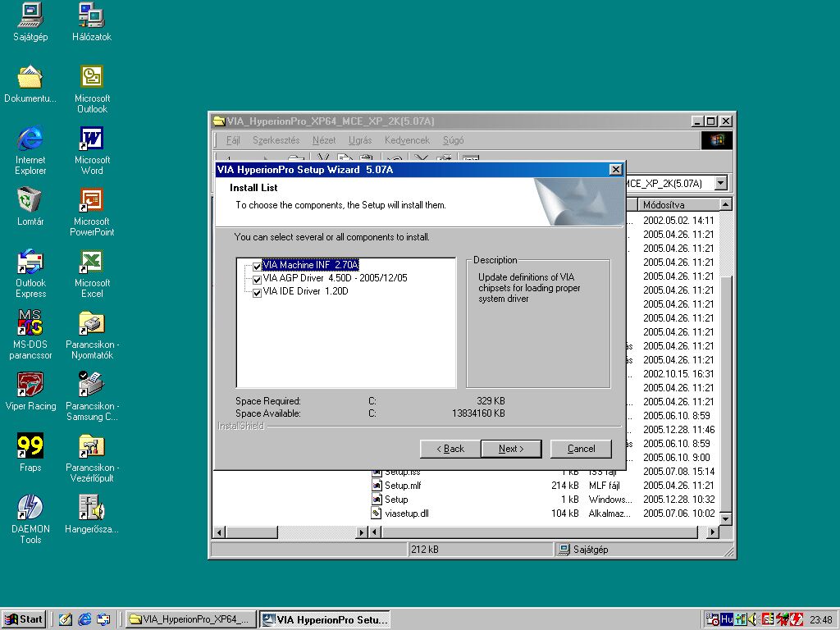Screen dimensions: 840x630
Task: Select VIA AGP Driver 4.50D list item text
Action: click(335, 278)
